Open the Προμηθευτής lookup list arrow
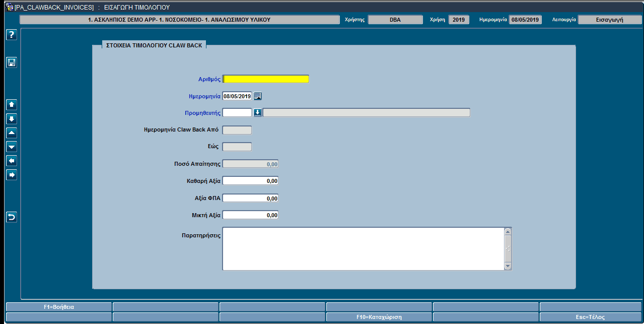The height and width of the screenshot is (324, 644). [x=257, y=113]
